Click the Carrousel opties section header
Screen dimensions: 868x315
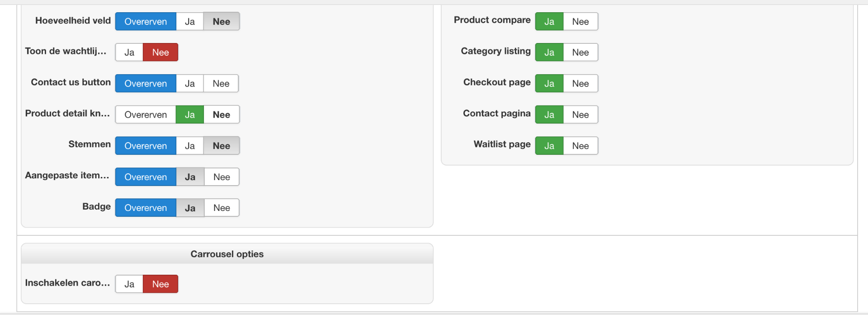[227, 254]
